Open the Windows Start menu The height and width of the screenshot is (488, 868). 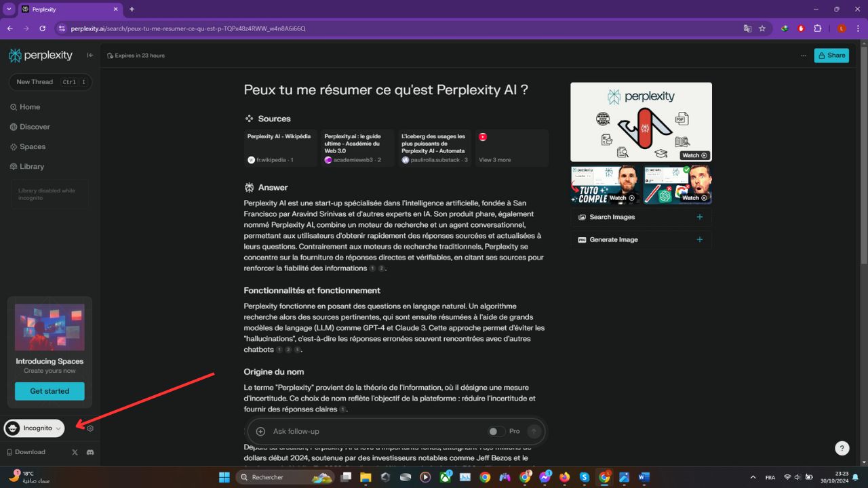click(x=224, y=477)
